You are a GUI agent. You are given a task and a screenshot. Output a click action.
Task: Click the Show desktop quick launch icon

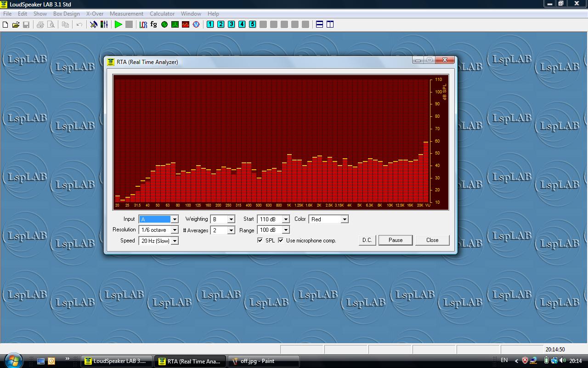click(x=41, y=361)
